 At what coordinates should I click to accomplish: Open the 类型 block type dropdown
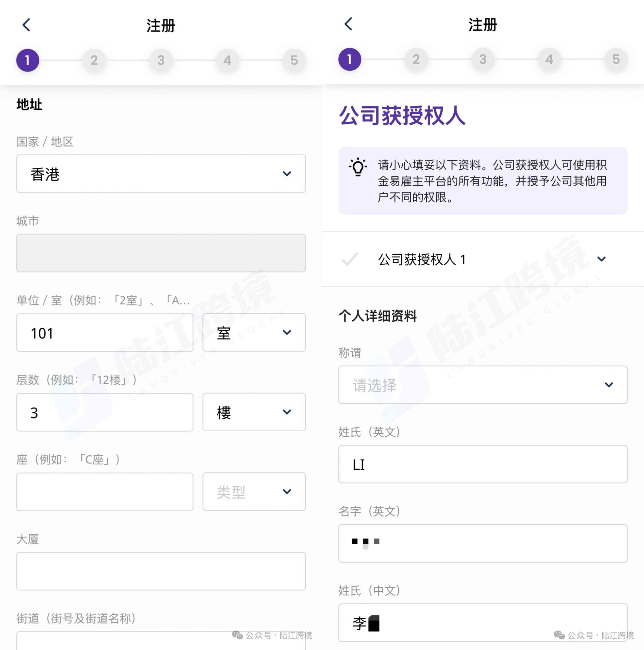pos(254,492)
